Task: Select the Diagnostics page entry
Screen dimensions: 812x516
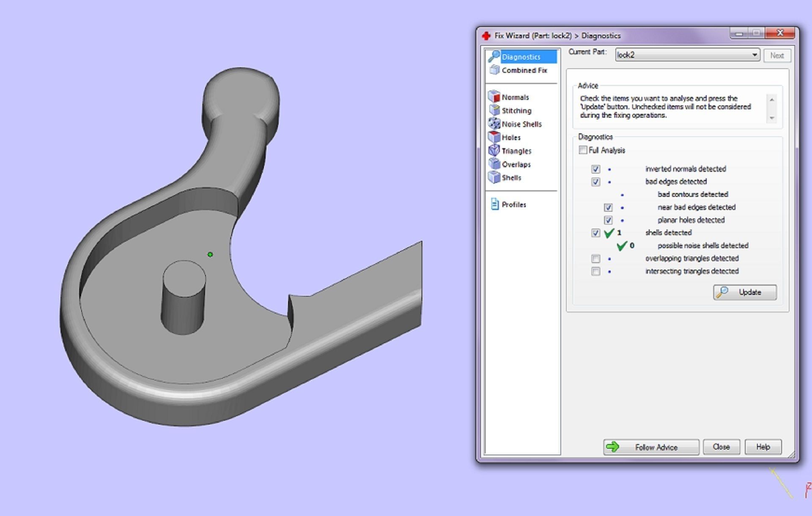Action: pyautogui.click(x=521, y=57)
